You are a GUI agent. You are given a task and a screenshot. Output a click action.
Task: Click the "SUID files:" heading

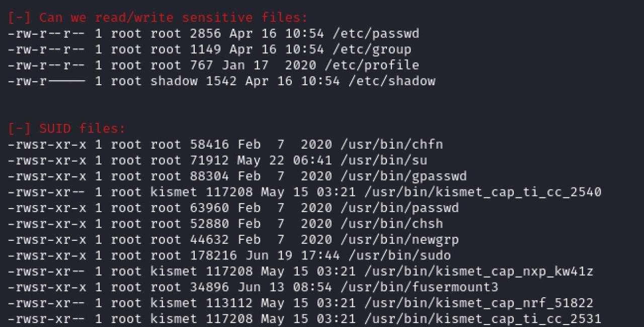tap(82, 129)
